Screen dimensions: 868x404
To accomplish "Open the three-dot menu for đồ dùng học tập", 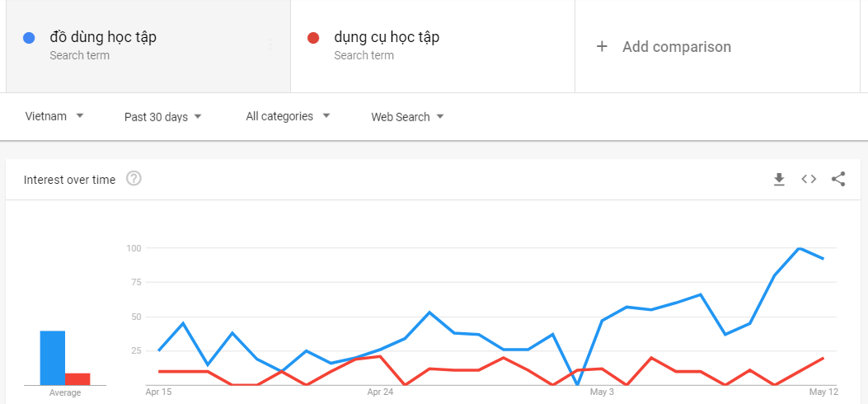I will click(x=270, y=45).
